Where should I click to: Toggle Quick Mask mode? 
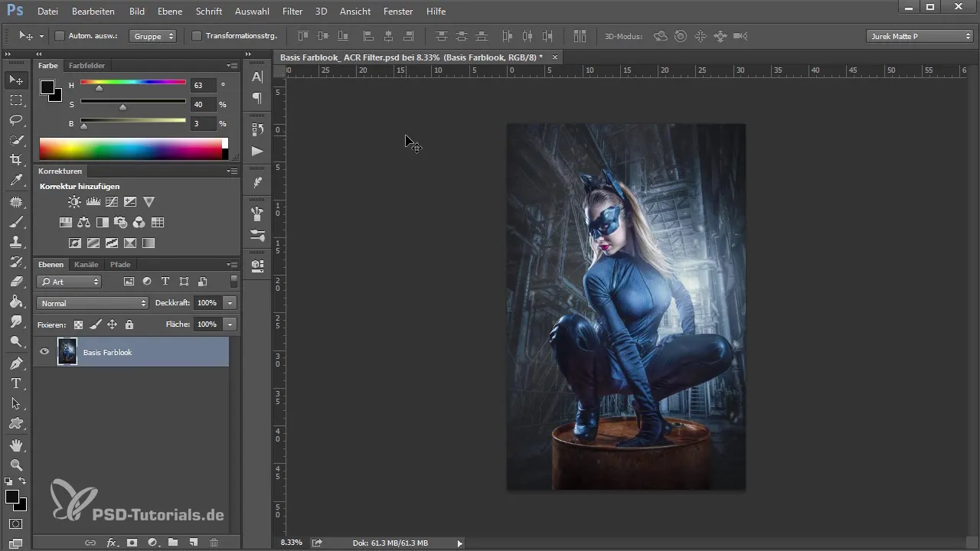coord(16,524)
